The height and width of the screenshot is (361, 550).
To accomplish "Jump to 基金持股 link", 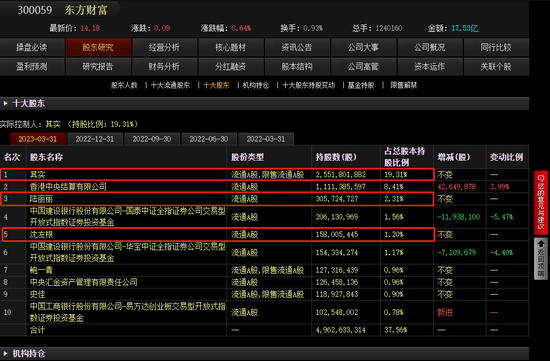I will pos(361,85).
